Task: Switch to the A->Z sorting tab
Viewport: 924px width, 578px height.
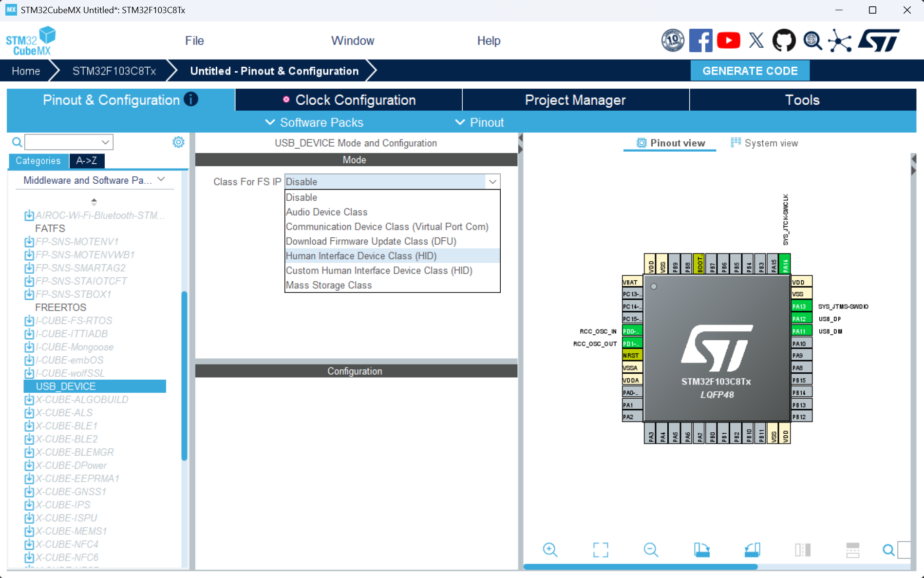Action: pos(86,160)
